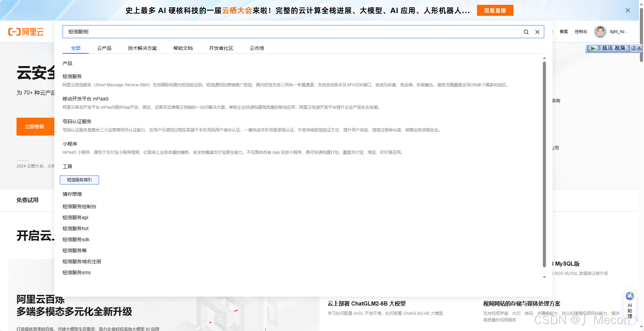Click the search magnifier icon
The image size is (644, 331).
(526, 32)
